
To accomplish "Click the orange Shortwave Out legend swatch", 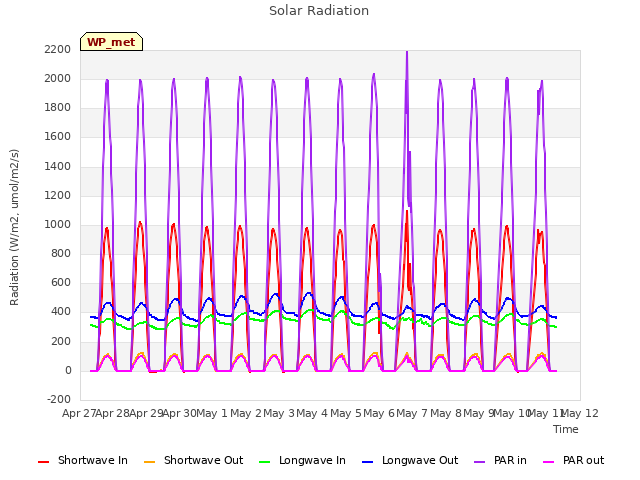I will click(149, 462).
